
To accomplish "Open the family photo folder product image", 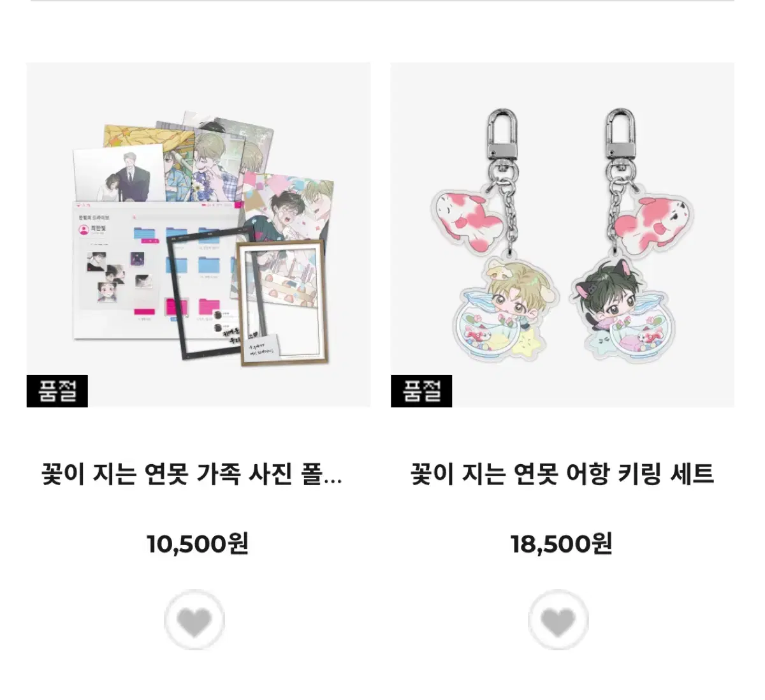I will click(x=198, y=235).
